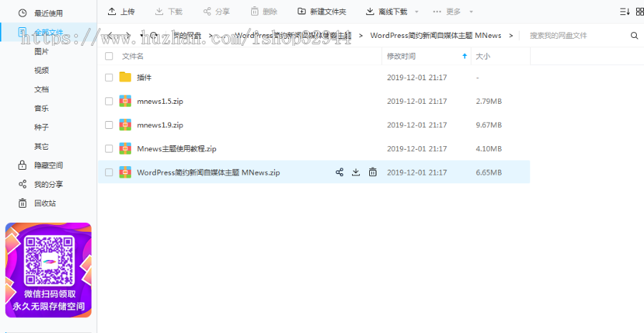Switch to grid view icon

[x=640, y=11]
